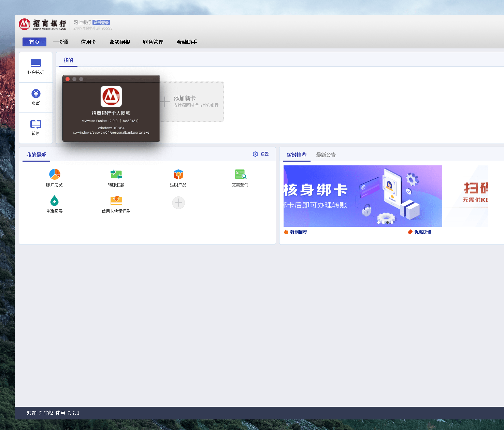The width and height of the screenshot is (504, 430).
Task: Open the red 扫码 promotional banner
Action: click(x=465, y=196)
